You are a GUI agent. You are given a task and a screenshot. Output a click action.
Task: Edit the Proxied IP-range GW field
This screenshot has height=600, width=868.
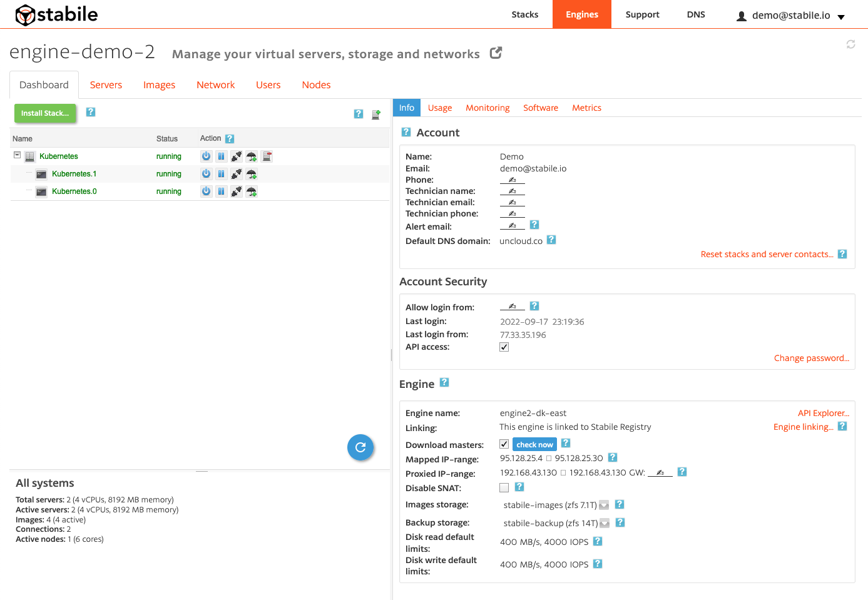tap(660, 472)
